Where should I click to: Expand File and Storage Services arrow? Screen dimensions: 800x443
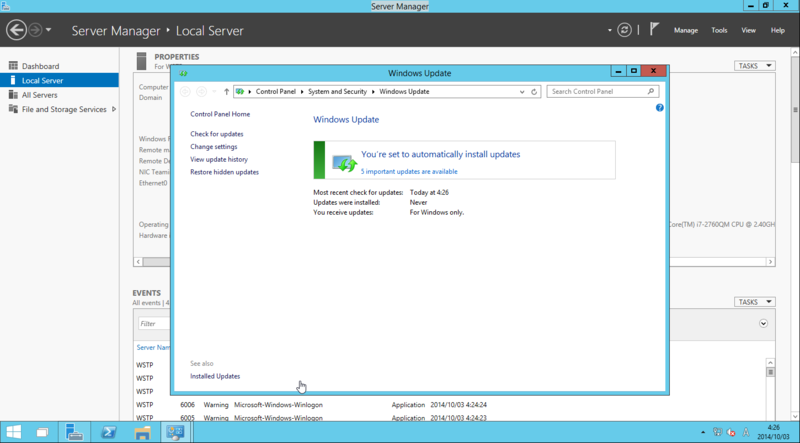[114, 109]
